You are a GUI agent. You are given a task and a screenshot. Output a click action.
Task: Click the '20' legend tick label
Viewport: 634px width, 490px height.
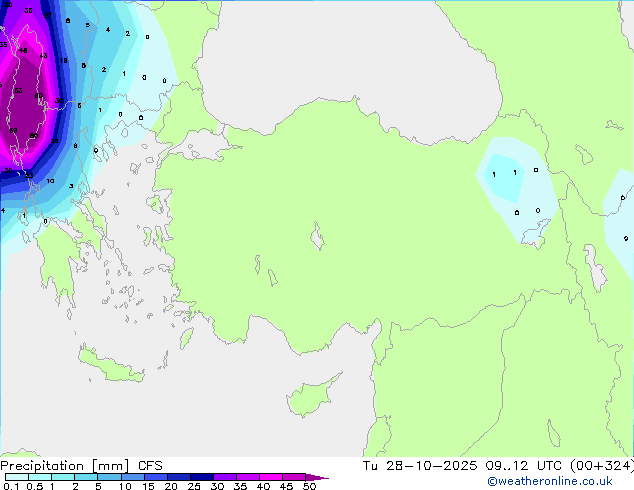[171, 486]
